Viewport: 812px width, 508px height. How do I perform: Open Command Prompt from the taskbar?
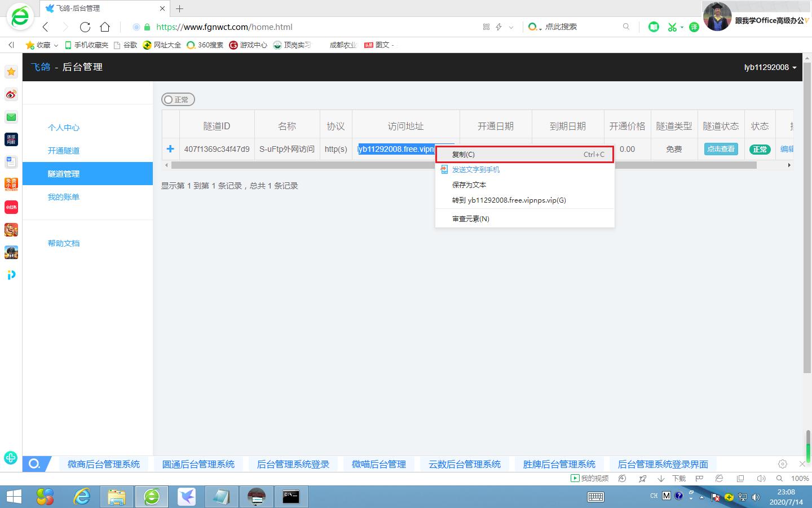point(291,497)
